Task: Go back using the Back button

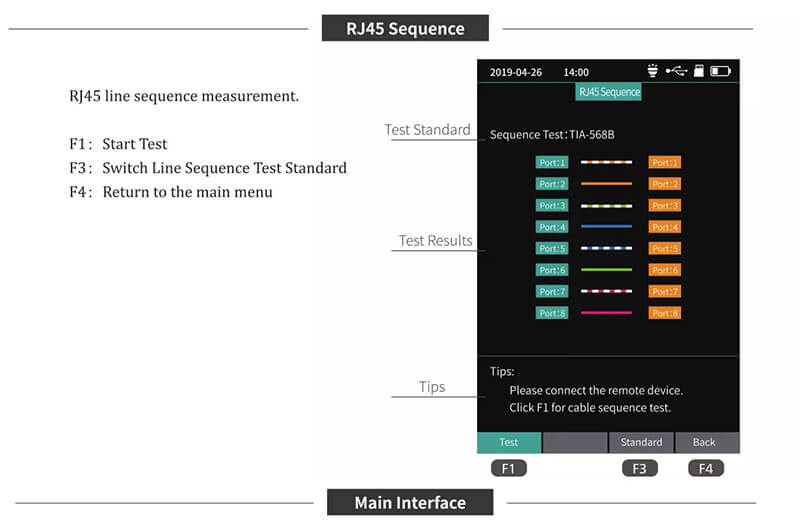Action: point(705,442)
